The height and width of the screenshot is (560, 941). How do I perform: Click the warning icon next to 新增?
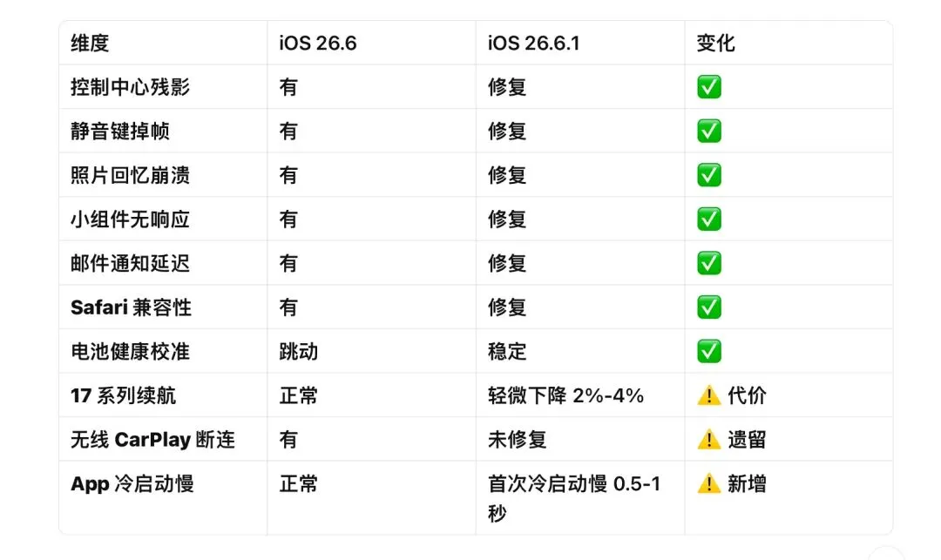[708, 483]
